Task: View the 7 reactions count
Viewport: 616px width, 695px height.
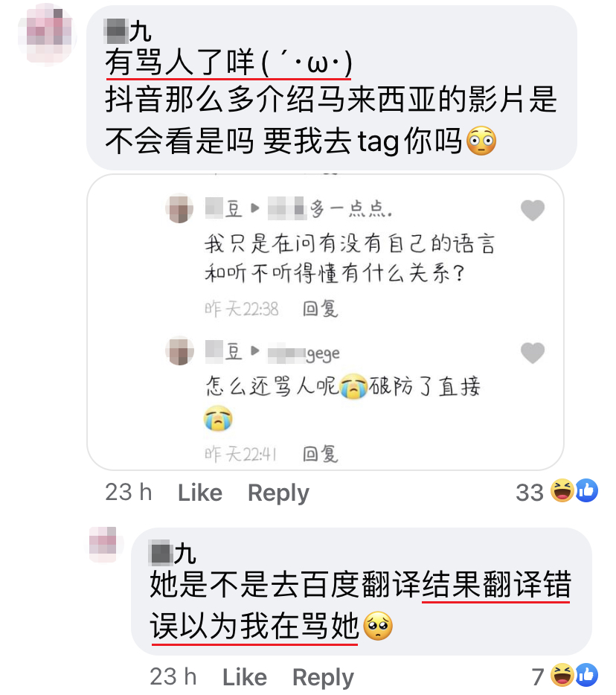Action: tap(538, 677)
